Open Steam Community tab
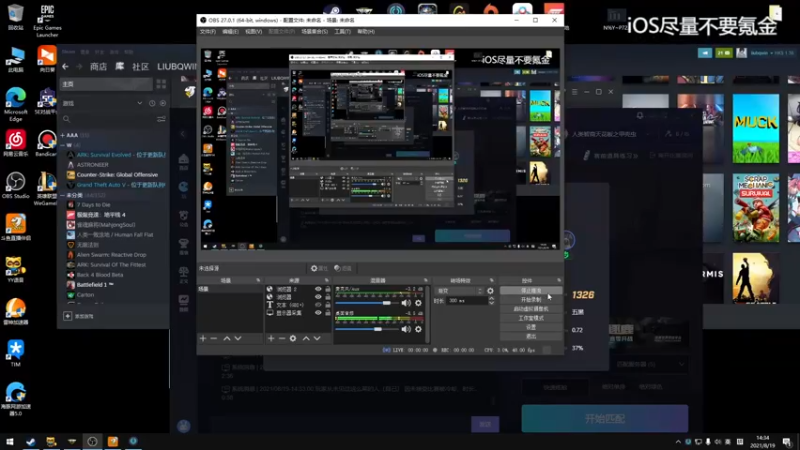The image size is (800, 450). 140,66
